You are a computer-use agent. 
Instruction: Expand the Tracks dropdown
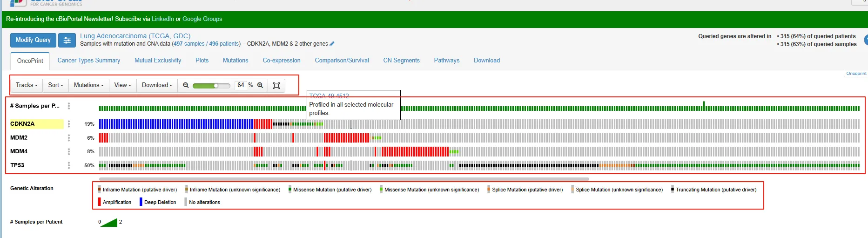click(27, 85)
